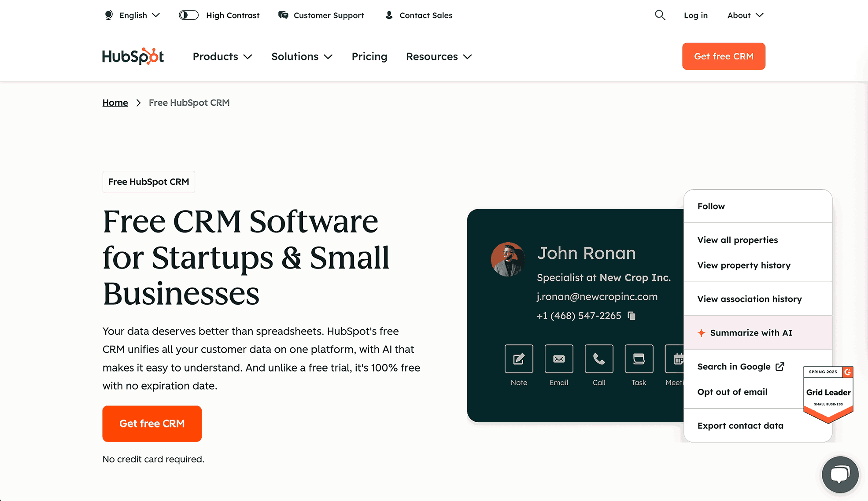Screen dimensions: 868x501
Task: Open the Pricing page
Action: 369,57
